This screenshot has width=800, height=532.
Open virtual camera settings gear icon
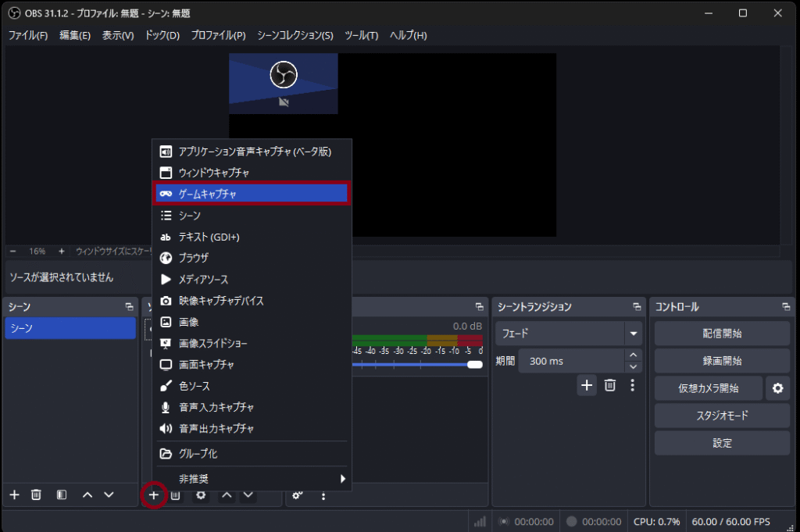777,388
